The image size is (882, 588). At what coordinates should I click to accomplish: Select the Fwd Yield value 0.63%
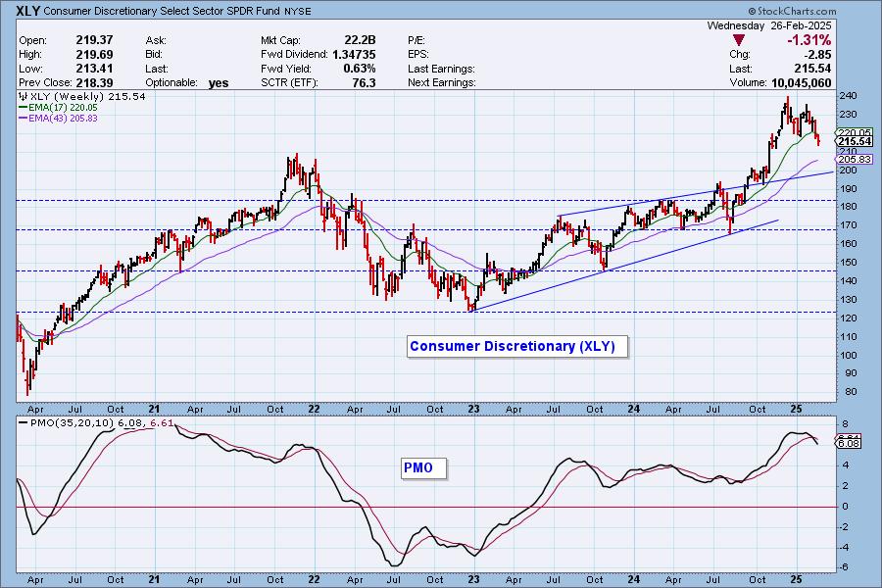[360, 68]
